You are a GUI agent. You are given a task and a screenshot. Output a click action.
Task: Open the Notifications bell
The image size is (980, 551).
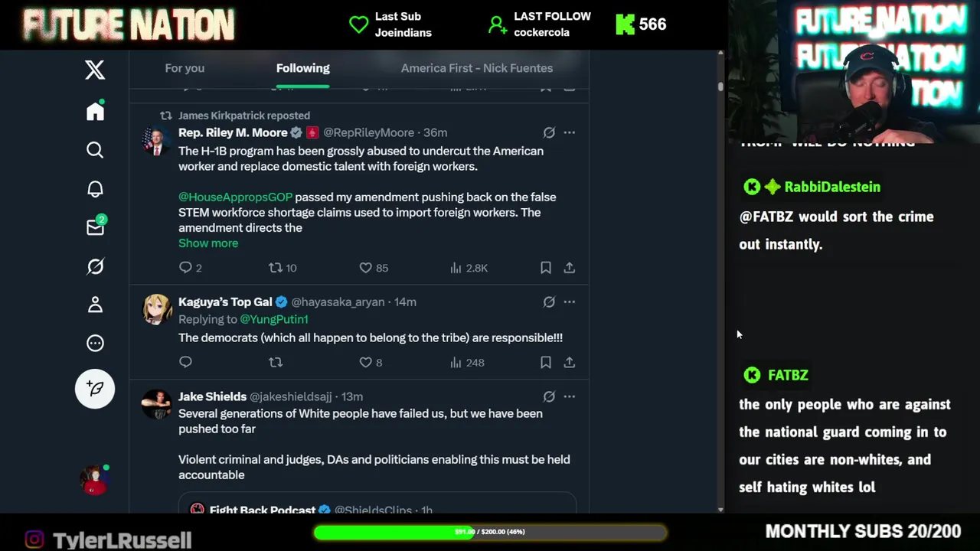click(x=95, y=189)
